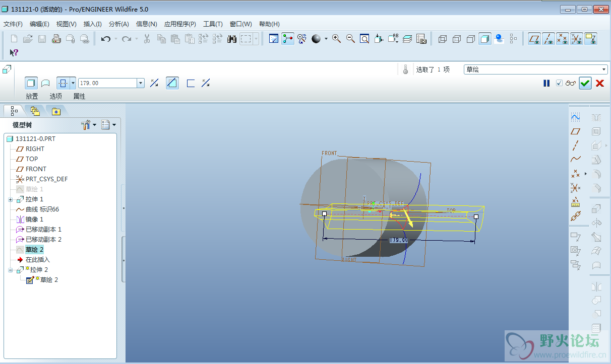Click the Datum Axis tool icon
The width and height of the screenshot is (611, 364).
coord(575,145)
